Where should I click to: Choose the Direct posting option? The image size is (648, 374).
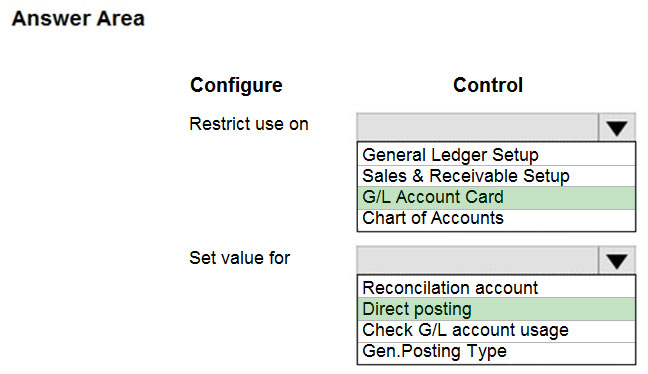(496, 309)
